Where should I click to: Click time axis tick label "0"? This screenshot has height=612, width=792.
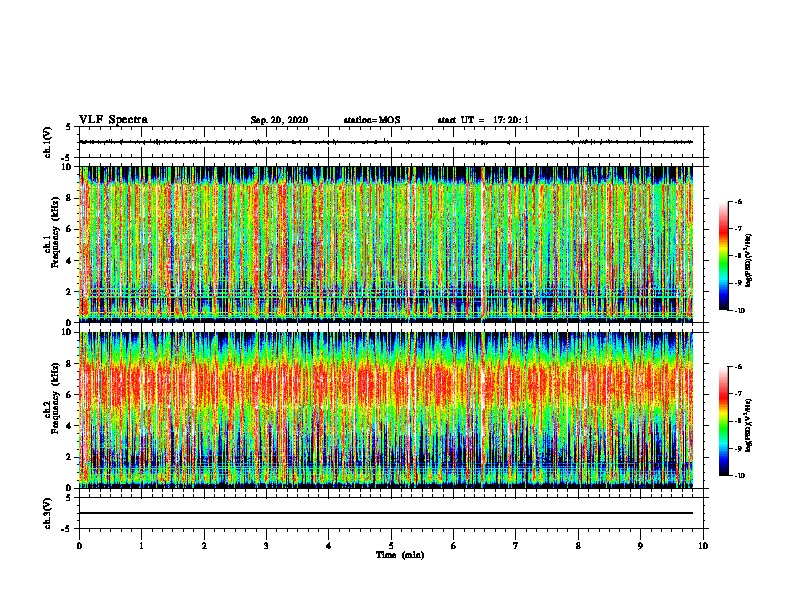(x=79, y=545)
